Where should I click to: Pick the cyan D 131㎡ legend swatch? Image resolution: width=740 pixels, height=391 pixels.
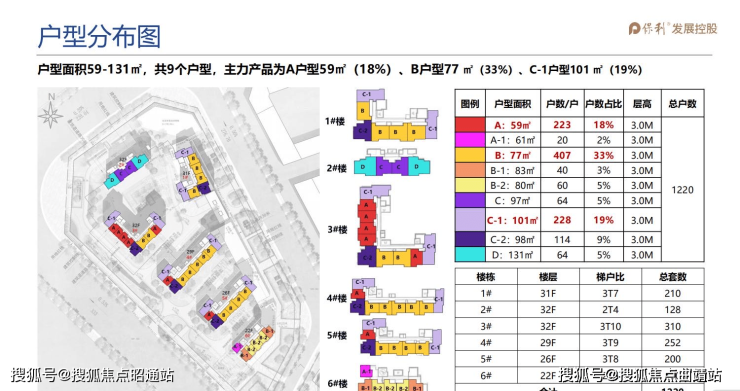tap(470, 255)
